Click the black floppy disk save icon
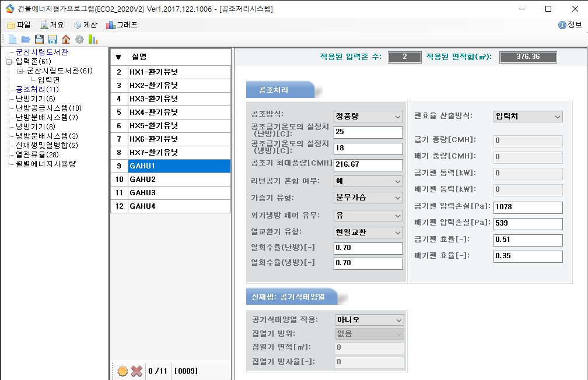Screen dimensions: 588x380 [39, 40]
